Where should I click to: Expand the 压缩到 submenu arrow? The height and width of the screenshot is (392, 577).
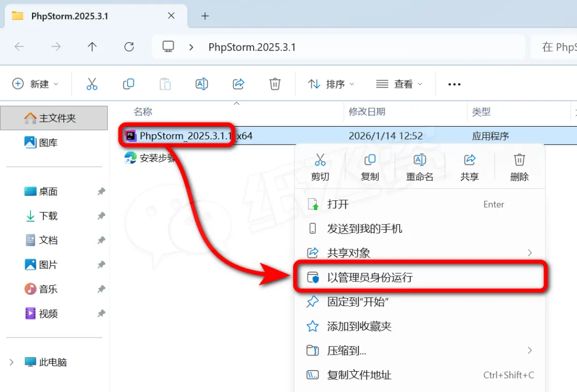point(529,350)
